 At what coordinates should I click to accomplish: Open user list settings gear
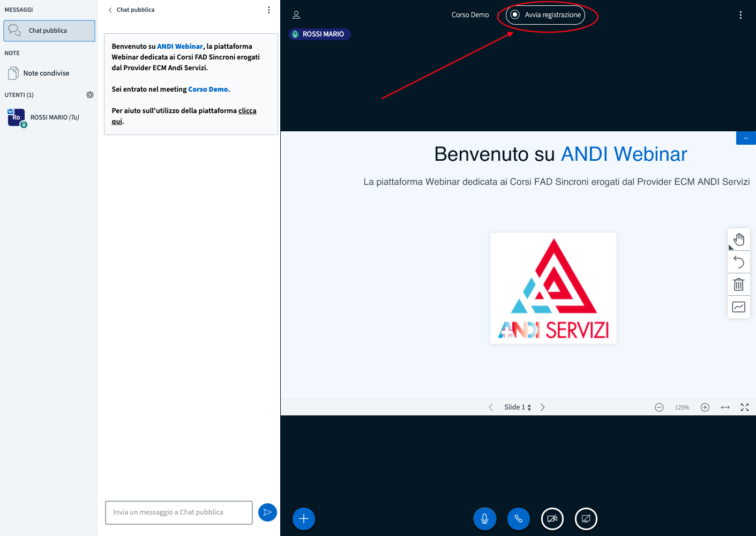[x=90, y=95]
